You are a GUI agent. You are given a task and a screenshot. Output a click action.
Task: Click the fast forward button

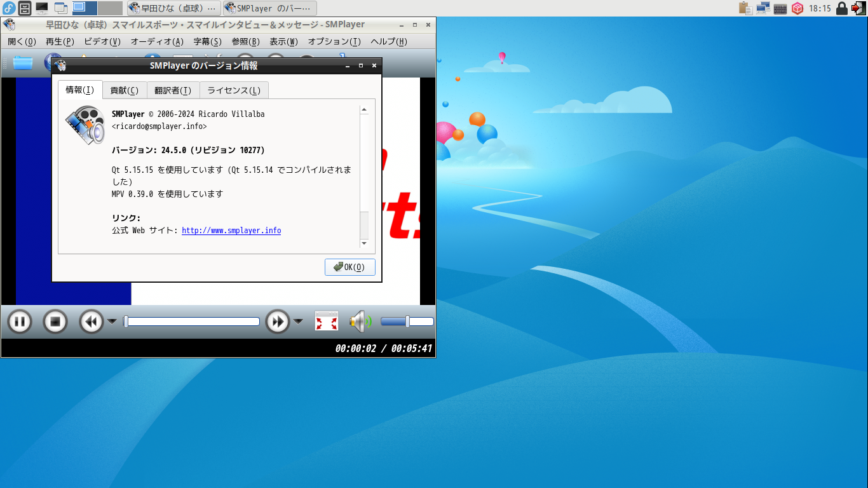[x=278, y=322]
